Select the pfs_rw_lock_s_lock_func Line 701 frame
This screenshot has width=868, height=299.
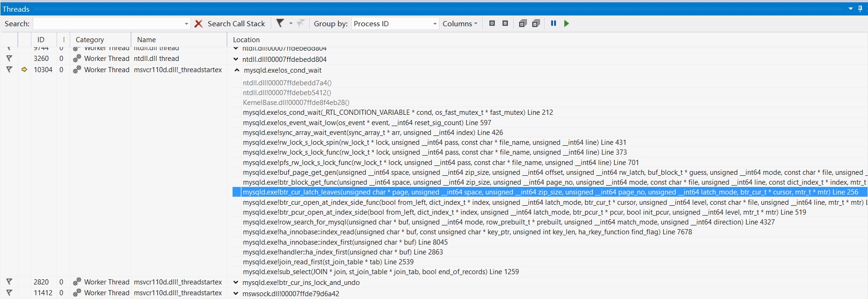(441, 163)
